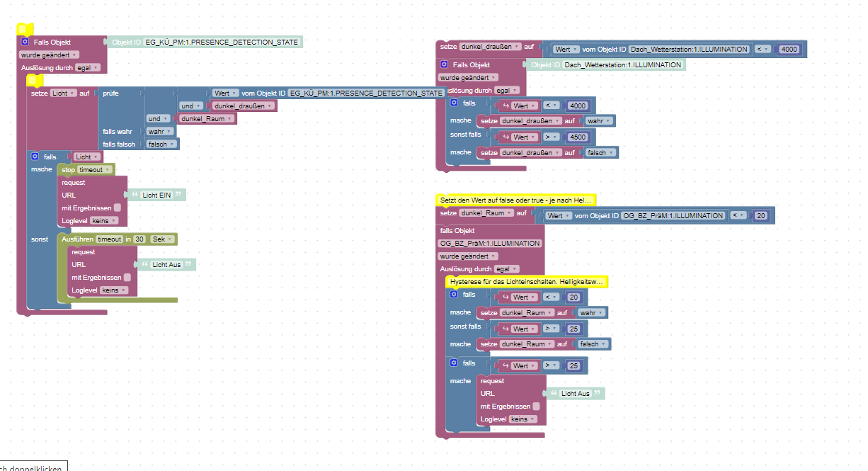Image resolution: width=868 pixels, height=471 pixels.
Task: Edit the 30 value in Ausführen timeout block
Action: tap(139, 239)
